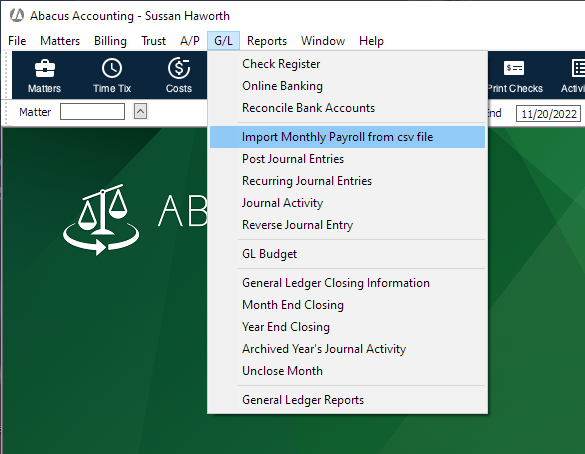Close the open G/L menu
The height and width of the screenshot is (454, 585).
(223, 41)
